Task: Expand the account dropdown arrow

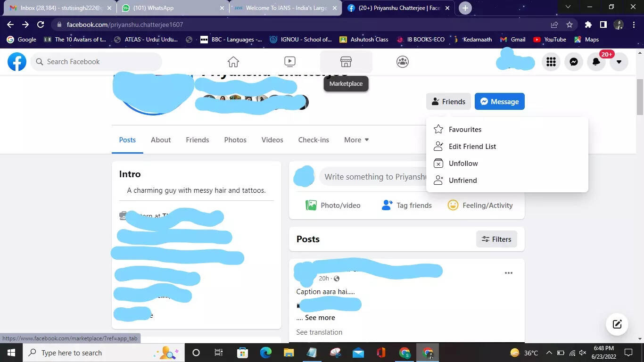Action: (619, 62)
